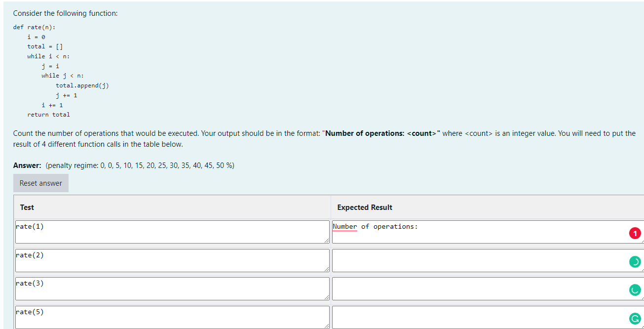Click the empty Expected Result field for rate(2)
The image size is (644, 329).
click(x=488, y=260)
